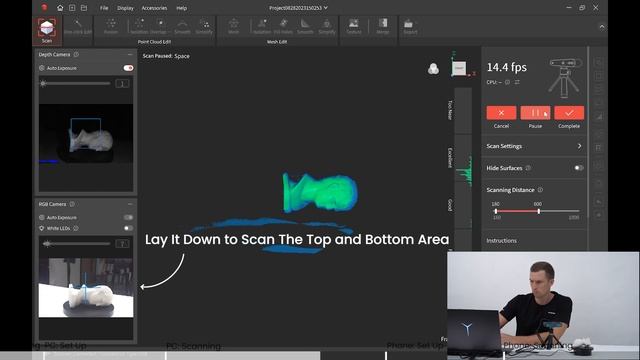This screenshot has width=640, height=360.
Task: Click the RGB Camera preview image
Action: click(x=86, y=287)
